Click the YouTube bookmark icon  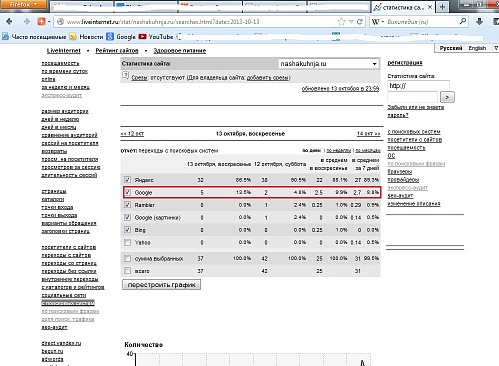[142, 37]
